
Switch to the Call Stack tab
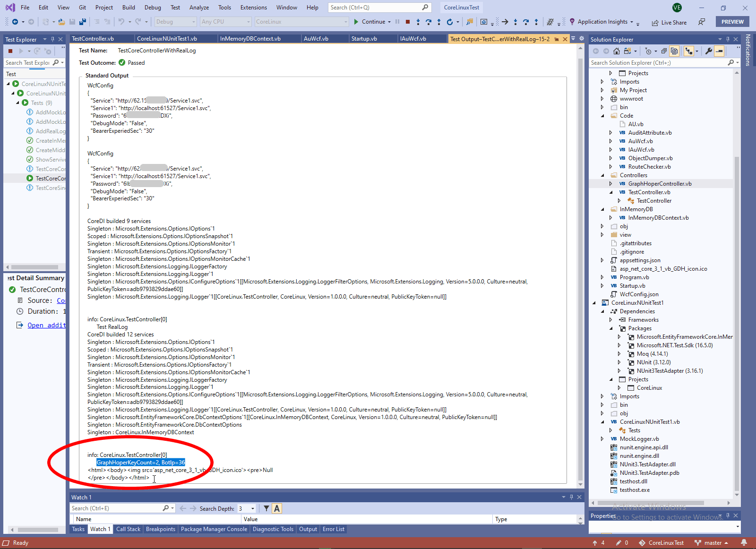tap(129, 529)
